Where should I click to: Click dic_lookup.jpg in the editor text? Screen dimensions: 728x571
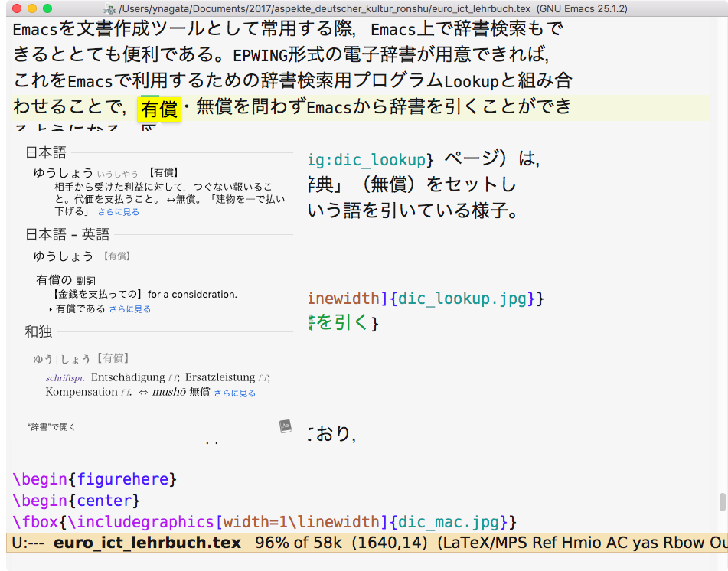462,298
